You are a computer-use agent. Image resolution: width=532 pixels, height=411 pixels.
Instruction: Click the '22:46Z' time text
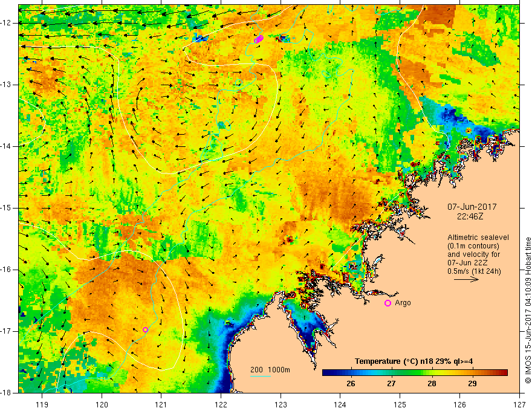point(470,216)
